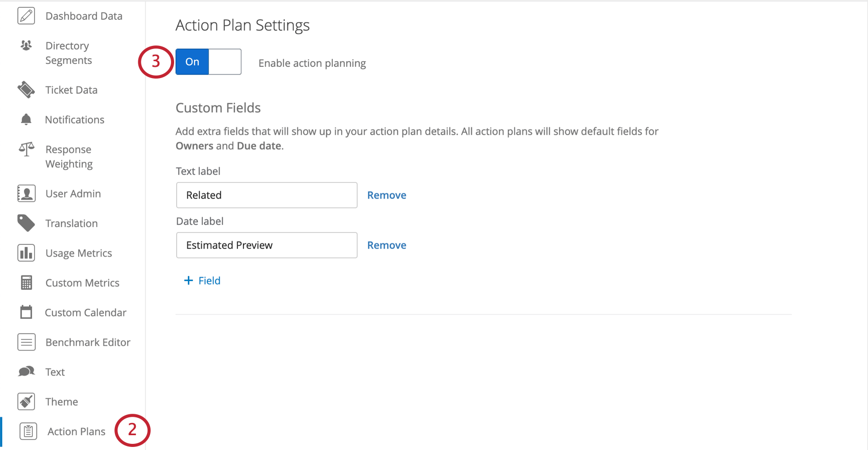This screenshot has height=450, width=868.
Task: Click the Ticket Data ticket icon
Action: coord(26,90)
